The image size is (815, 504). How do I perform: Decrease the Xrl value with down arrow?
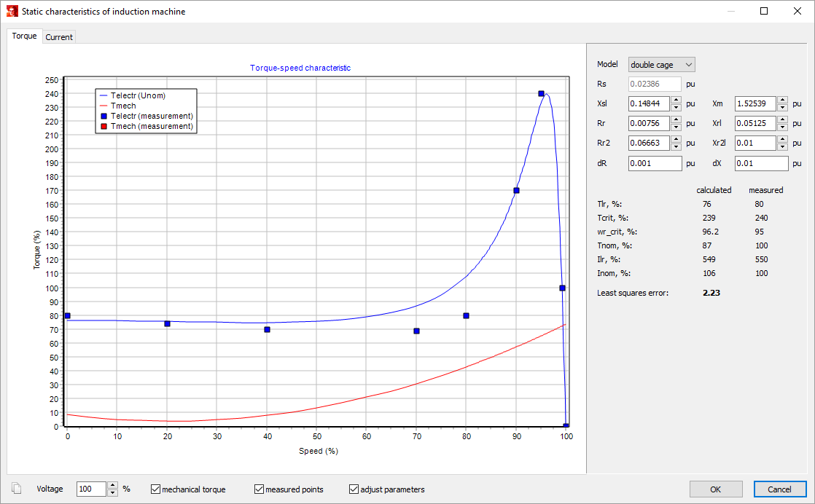click(782, 127)
